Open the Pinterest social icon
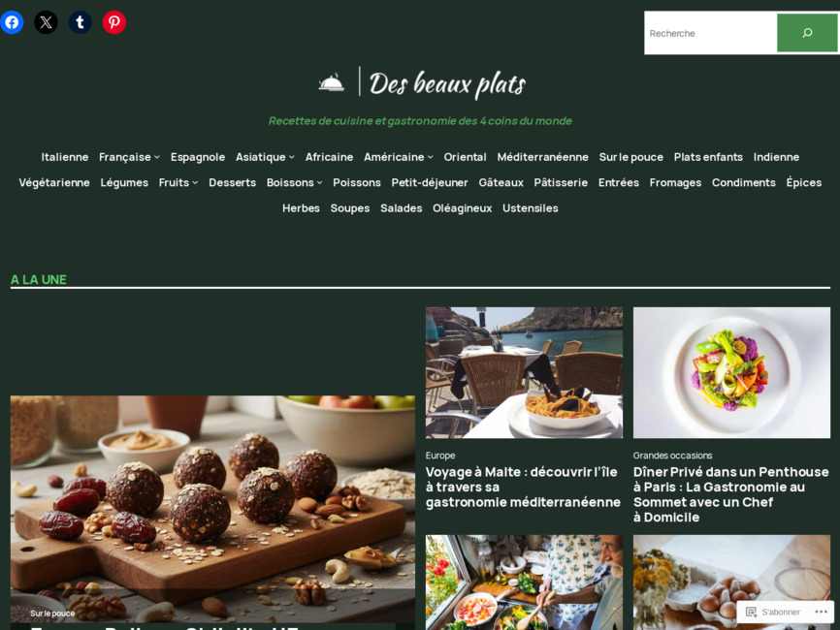Image resolution: width=840 pixels, height=630 pixels. pos(114,22)
